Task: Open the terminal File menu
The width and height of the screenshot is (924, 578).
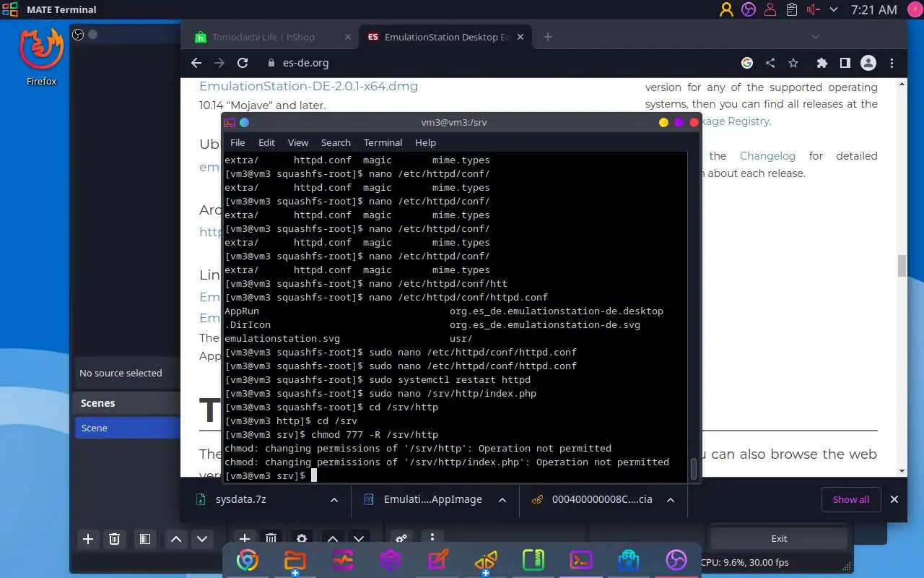Action: (x=237, y=142)
